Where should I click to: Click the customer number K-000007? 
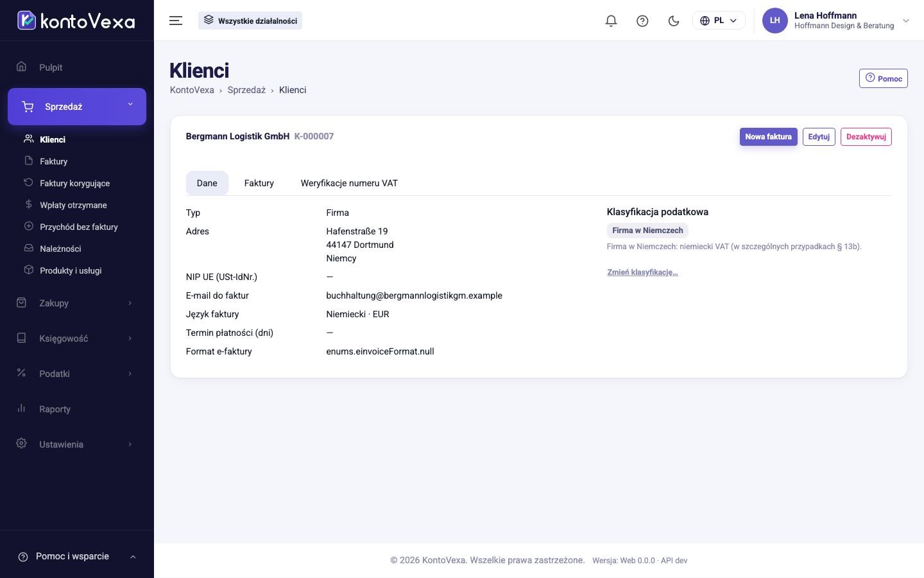pyautogui.click(x=314, y=136)
